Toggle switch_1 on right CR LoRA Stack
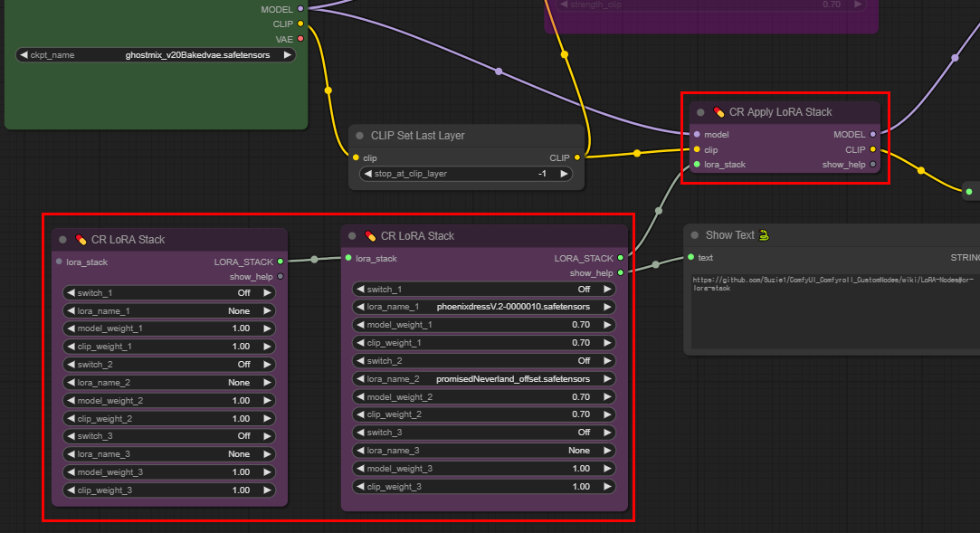The width and height of the screenshot is (980, 533). 484,290
